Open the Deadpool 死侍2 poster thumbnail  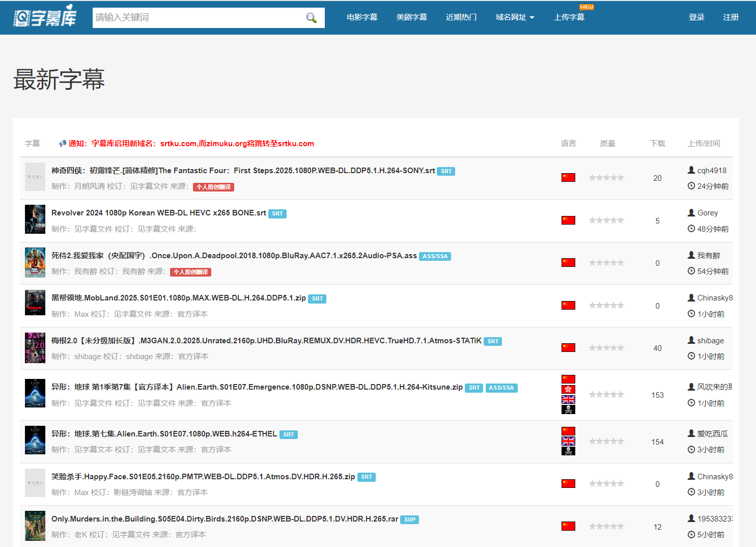[x=35, y=263]
